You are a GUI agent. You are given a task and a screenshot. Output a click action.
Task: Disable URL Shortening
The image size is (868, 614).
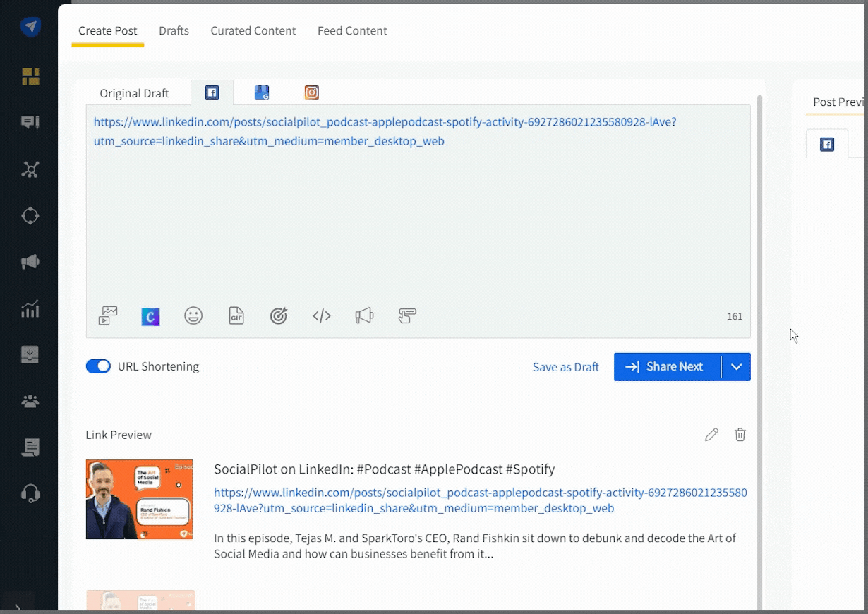point(98,366)
